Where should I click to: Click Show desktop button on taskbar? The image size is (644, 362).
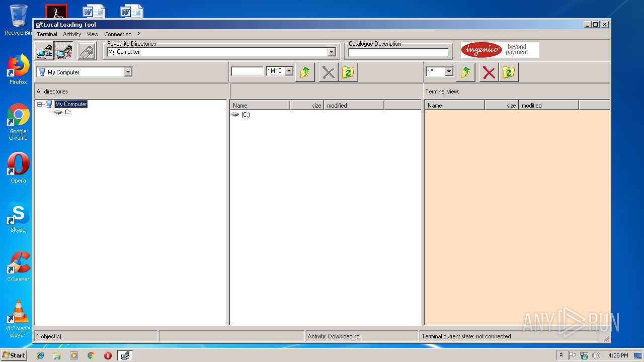click(x=638, y=355)
